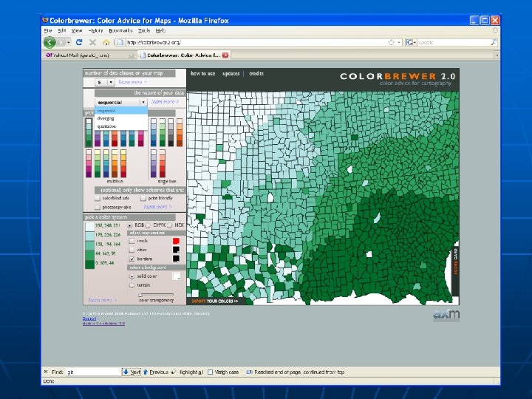Select the CMYK radio button
This screenshot has height=399, width=532.
(148, 225)
